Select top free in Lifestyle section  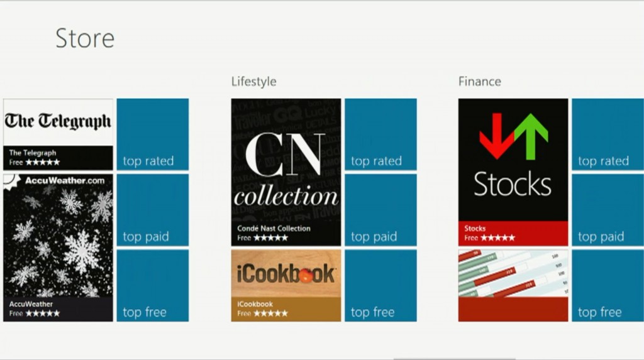[x=380, y=285]
